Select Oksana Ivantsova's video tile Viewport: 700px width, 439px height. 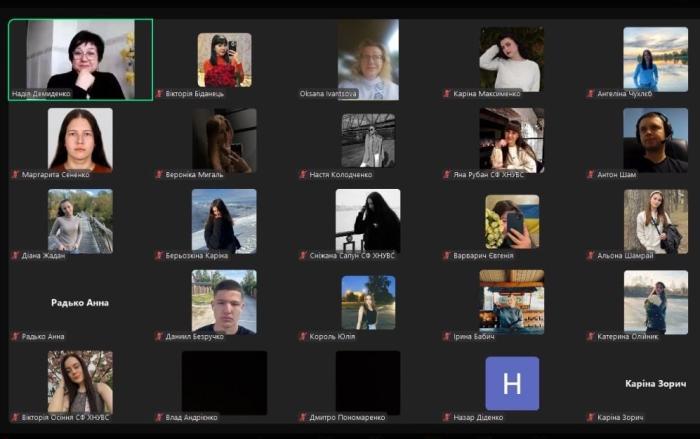(368, 59)
